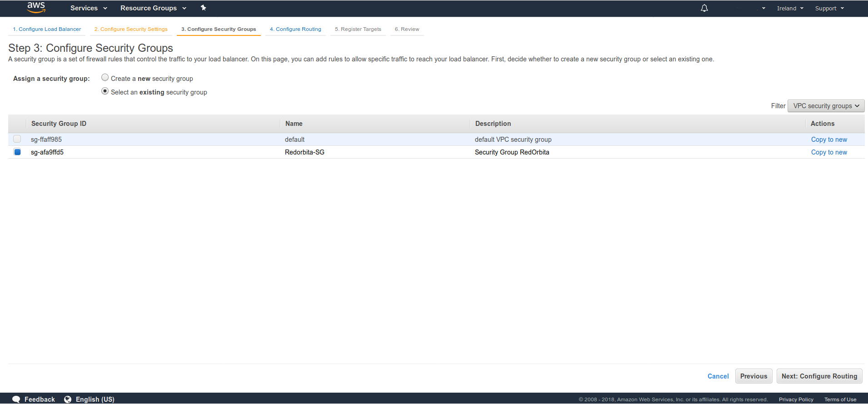Select an existing security group radio button
The image size is (868, 404).
click(x=105, y=91)
